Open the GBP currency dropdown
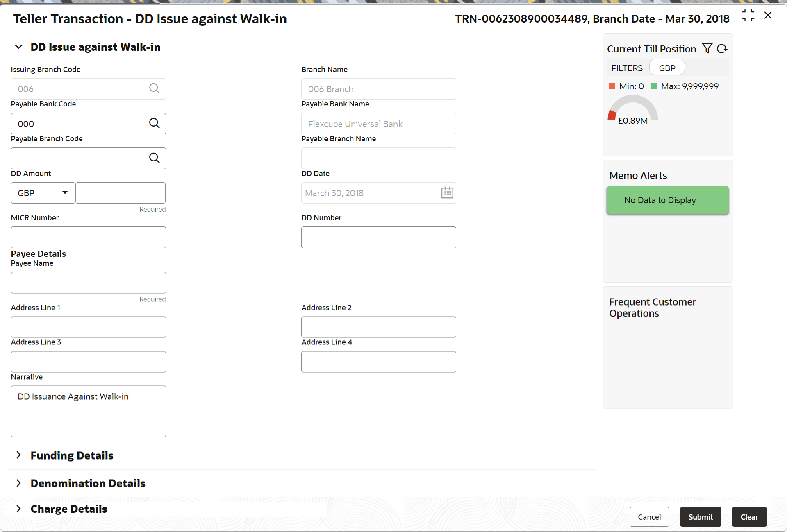 pyautogui.click(x=43, y=193)
